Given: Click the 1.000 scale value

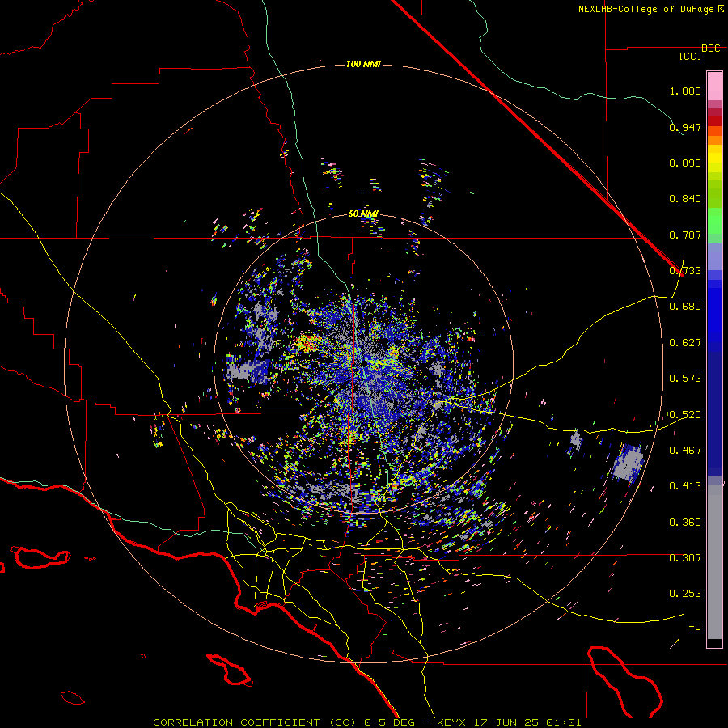Looking at the screenshot, I should (685, 91).
